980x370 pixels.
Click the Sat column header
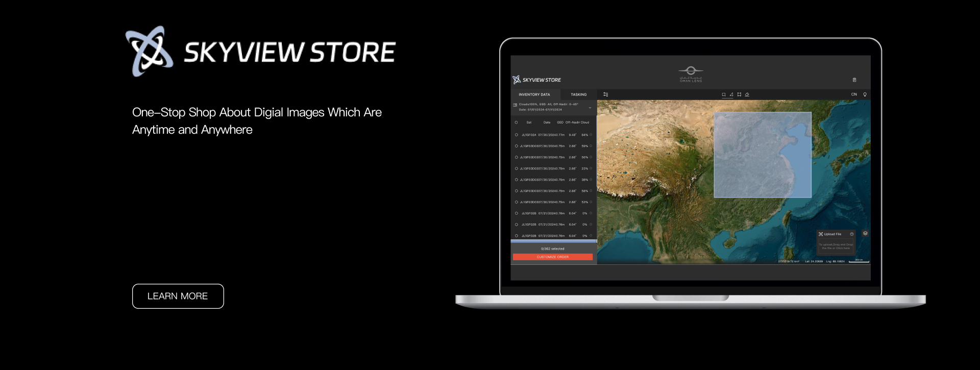529,122
